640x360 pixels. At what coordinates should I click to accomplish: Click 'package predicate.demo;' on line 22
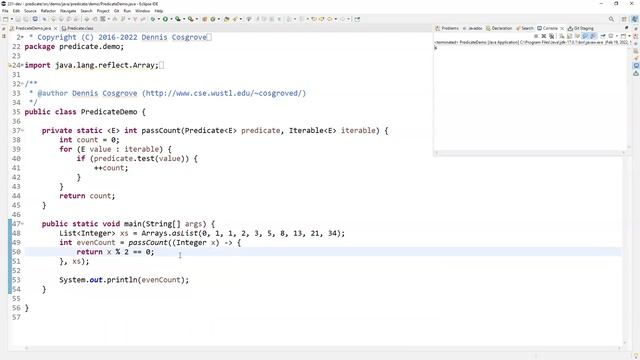(74, 47)
